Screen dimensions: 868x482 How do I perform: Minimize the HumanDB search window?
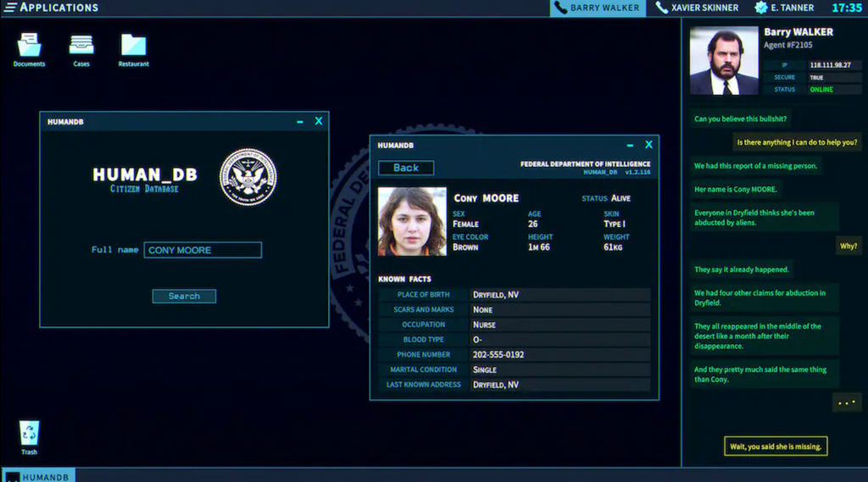(x=300, y=122)
